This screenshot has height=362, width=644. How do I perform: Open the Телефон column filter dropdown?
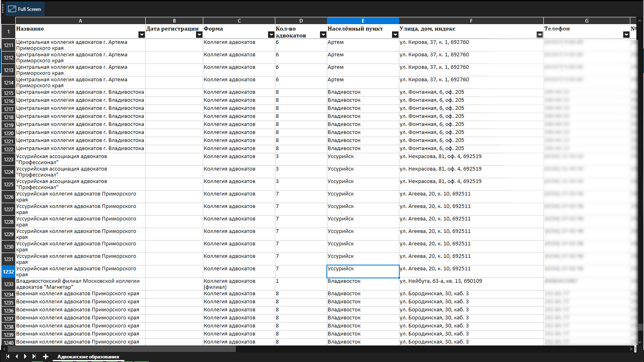tap(626, 35)
